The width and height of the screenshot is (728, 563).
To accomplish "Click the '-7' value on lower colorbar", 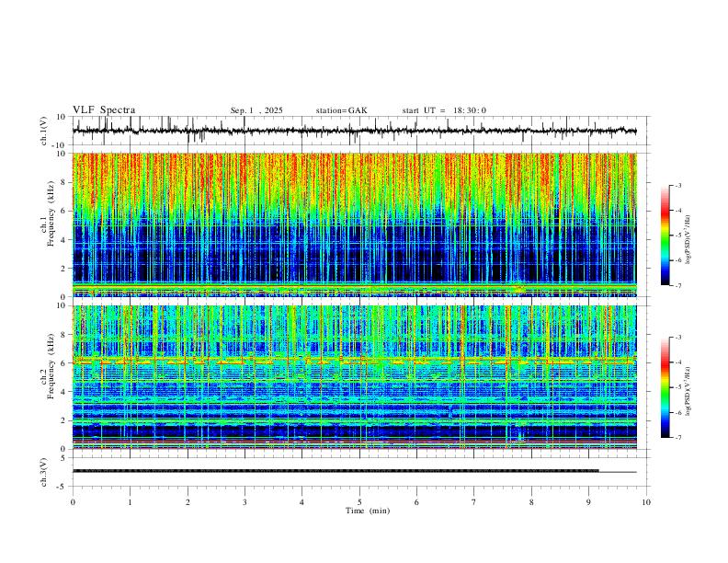I will 677,438.
